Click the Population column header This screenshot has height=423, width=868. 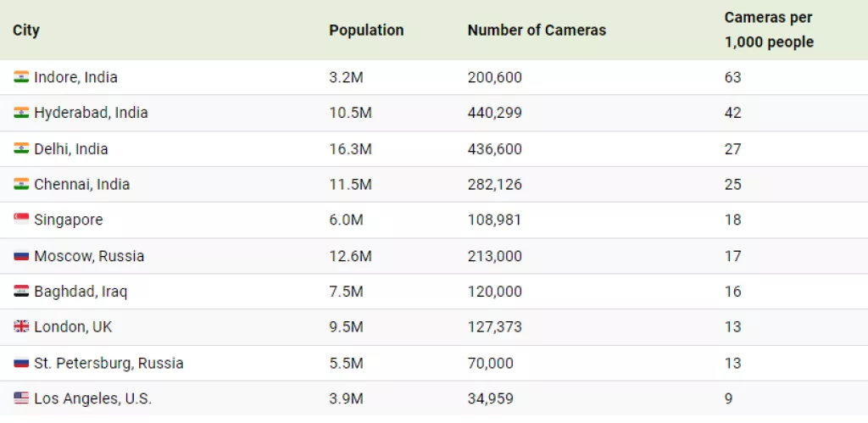[x=366, y=31]
